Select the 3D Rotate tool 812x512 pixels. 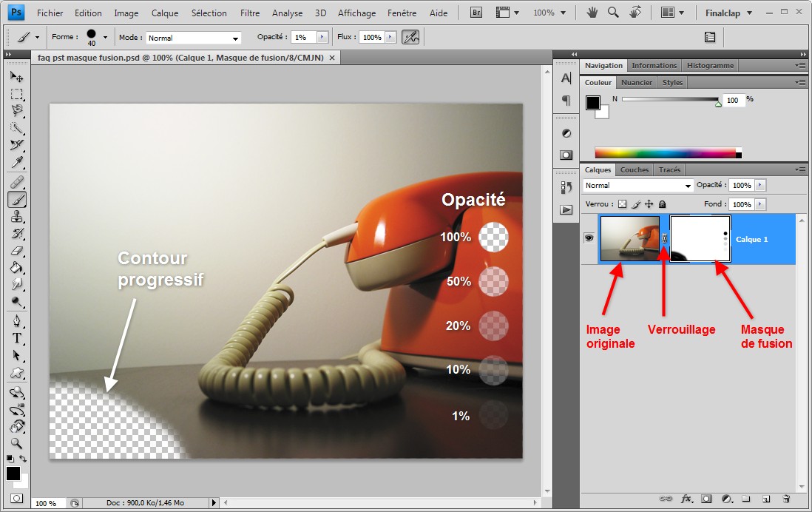pyautogui.click(x=16, y=393)
